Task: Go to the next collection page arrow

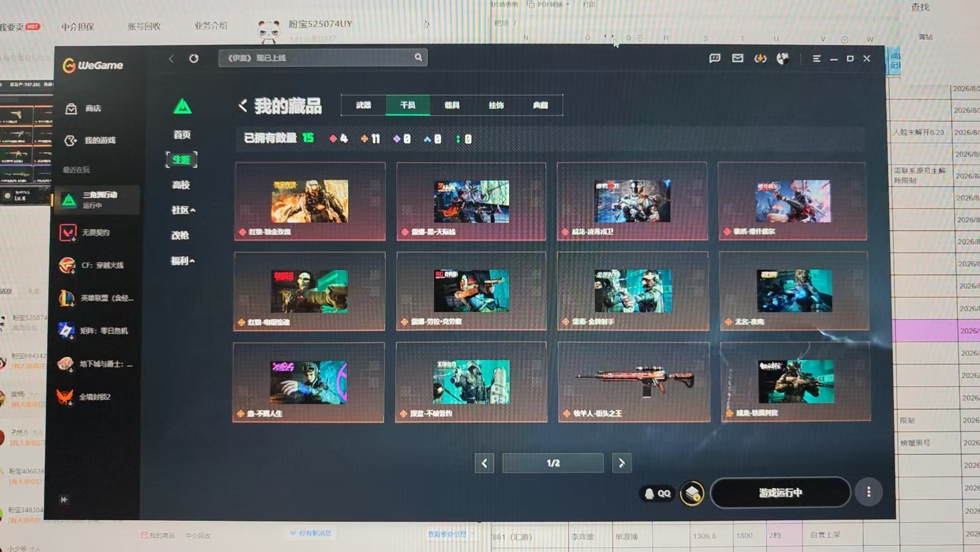Action: (x=622, y=463)
